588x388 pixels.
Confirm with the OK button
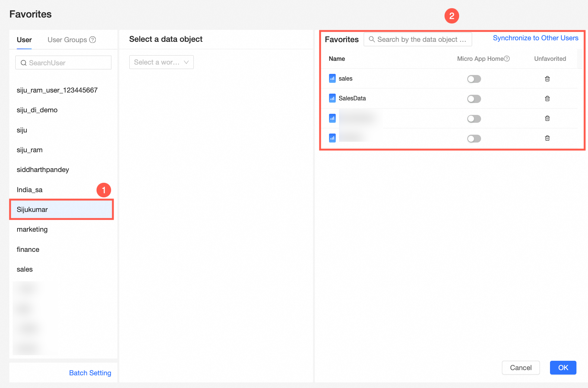pos(563,367)
